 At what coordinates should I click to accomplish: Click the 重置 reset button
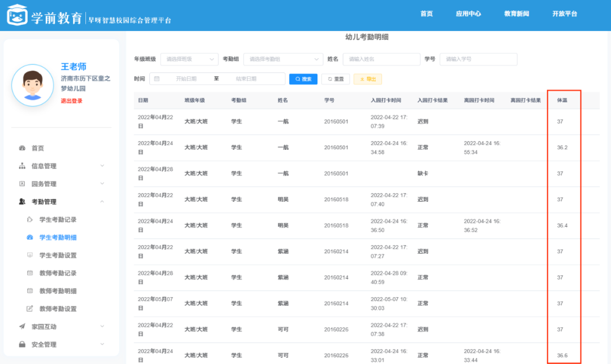point(335,79)
